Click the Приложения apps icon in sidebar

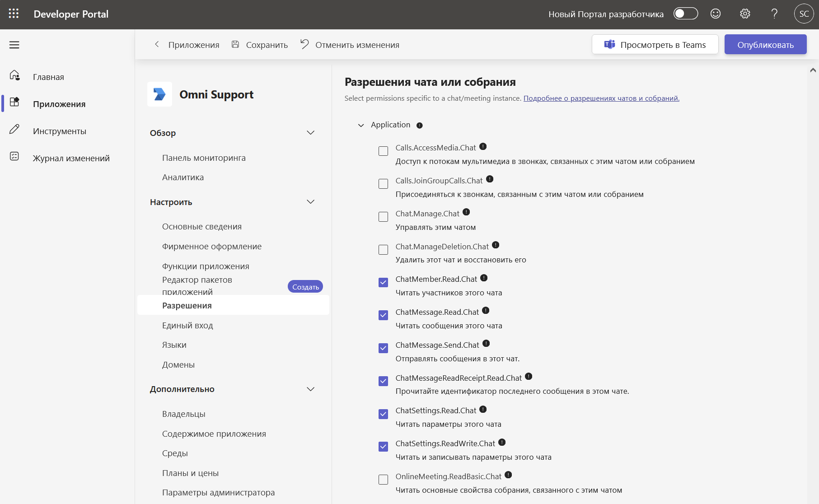pos(14,102)
